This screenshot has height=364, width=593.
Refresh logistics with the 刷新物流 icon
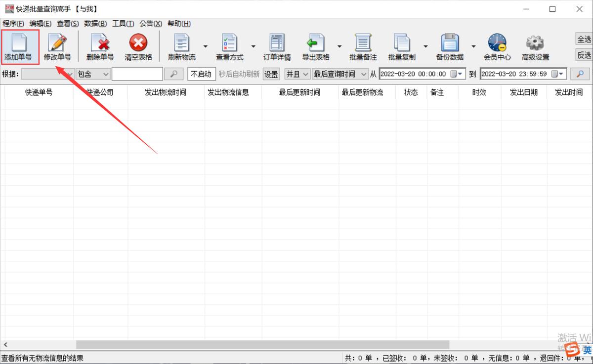(180, 44)
